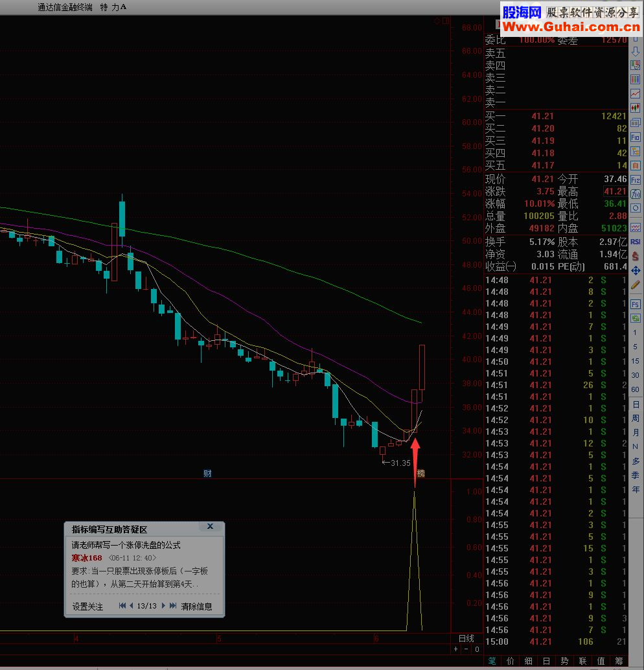Switch to the 值 tab
644x670 pixels.
601,661
